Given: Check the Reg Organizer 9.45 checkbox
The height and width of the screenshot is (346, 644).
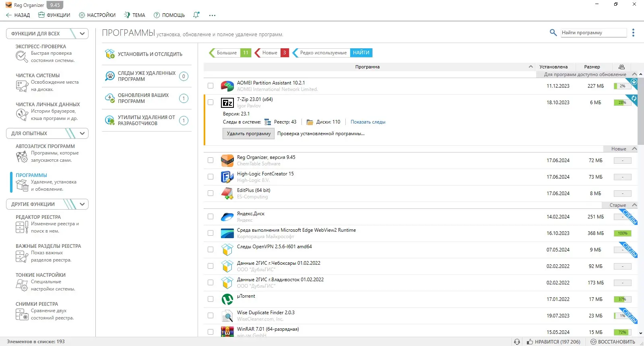Looking at the screenshot, I should 211,160.
